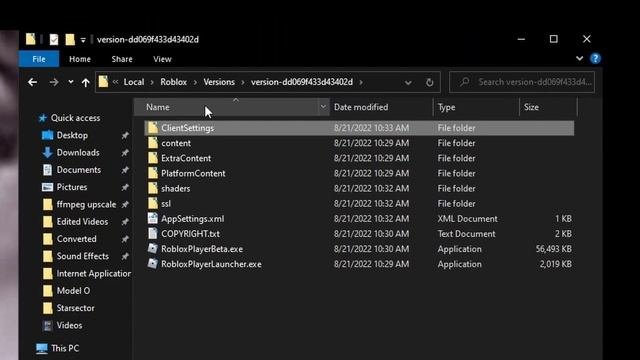Open the Name column filter dropdown
The image size is (640, 360).
tap(323, 107)
